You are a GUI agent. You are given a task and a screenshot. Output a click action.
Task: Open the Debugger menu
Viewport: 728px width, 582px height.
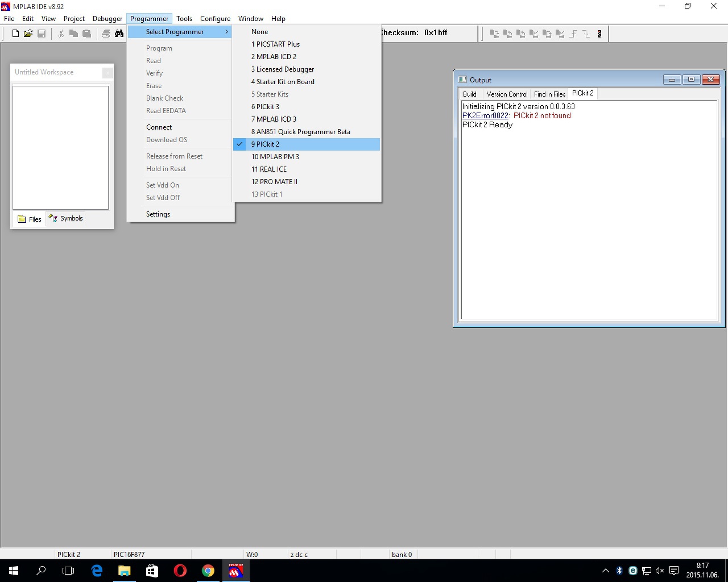click(107, 19)
